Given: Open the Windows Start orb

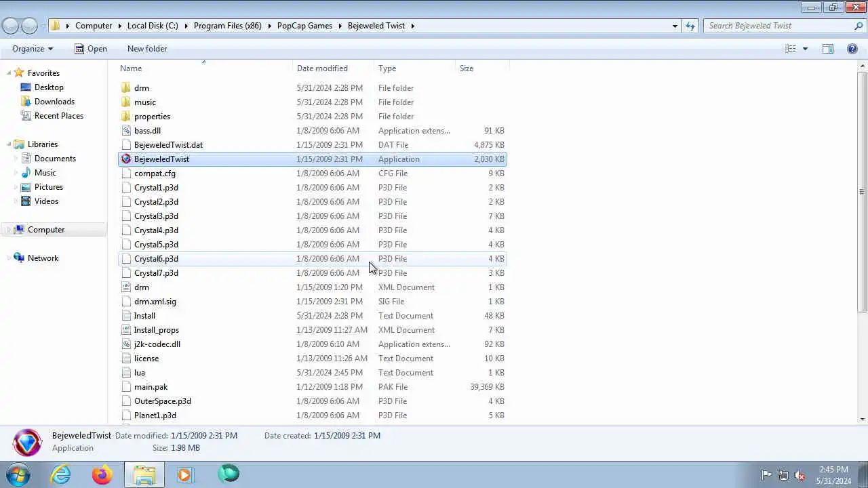Looking at the screenshot, I should coord(18,474).
